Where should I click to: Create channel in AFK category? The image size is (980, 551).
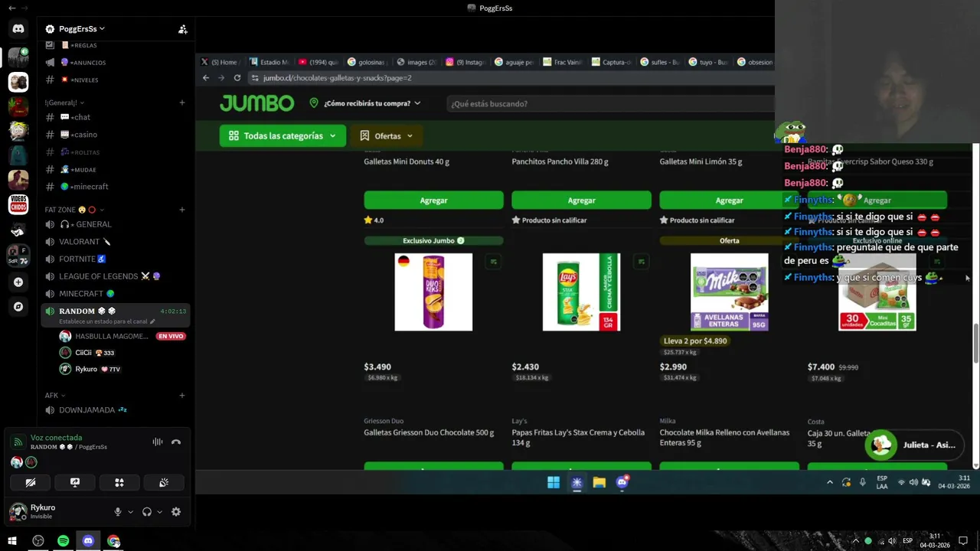[182, 396]
